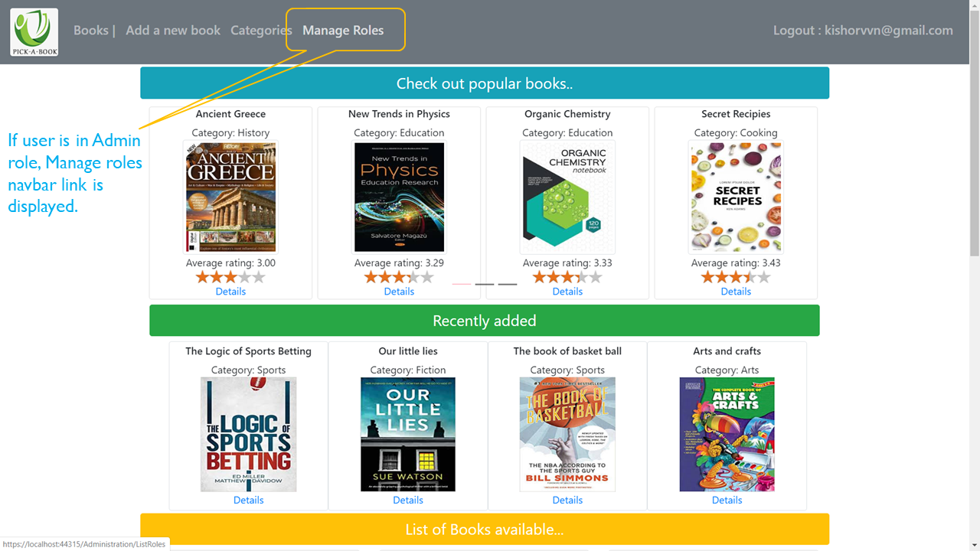Click the Ancient Greece title text

click(230, 114)
